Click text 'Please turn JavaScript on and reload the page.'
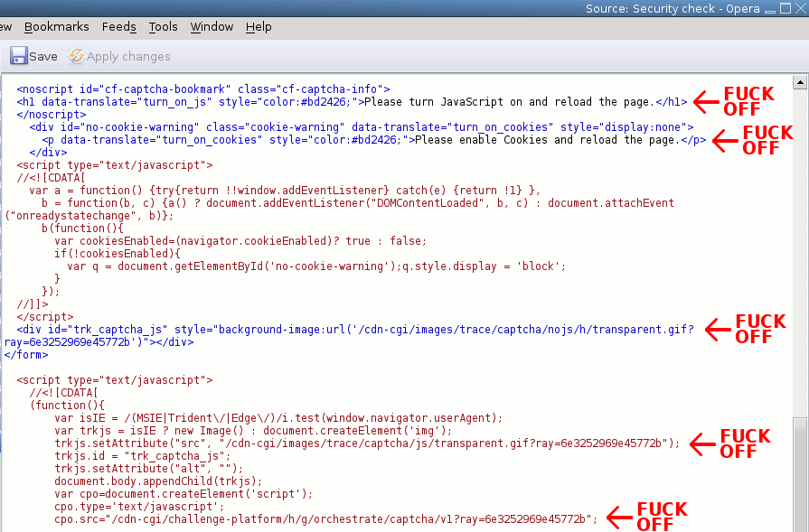The width and height of the screenshot is (809, 532). click(509, 102)
